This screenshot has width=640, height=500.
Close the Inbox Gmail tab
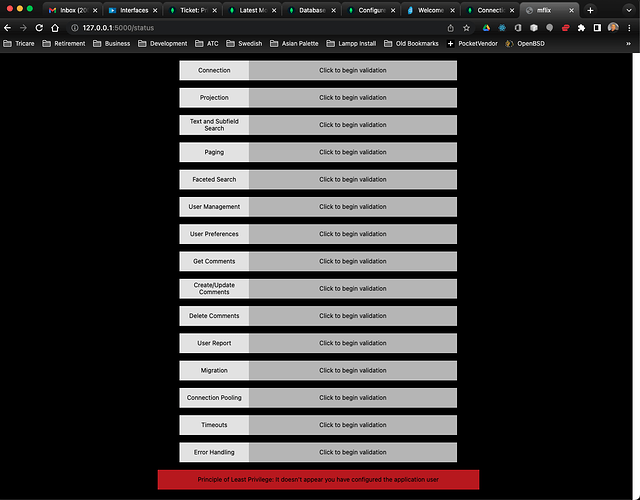point(95,10)
